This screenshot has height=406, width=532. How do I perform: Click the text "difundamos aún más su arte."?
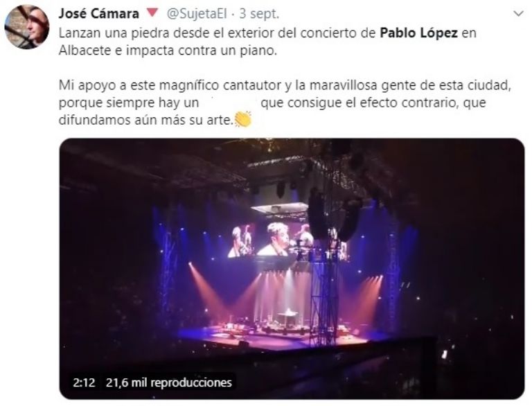coord(146,120)
